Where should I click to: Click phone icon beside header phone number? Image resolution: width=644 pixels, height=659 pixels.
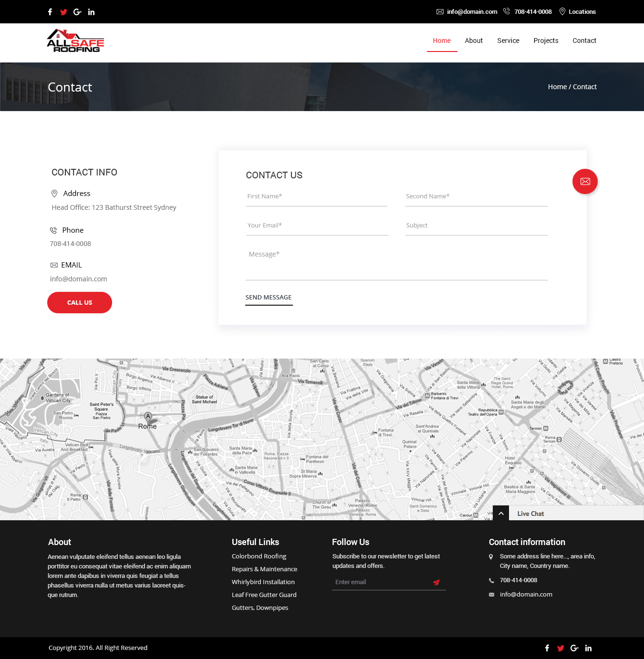pyautogui.click(x=507, y=11)
